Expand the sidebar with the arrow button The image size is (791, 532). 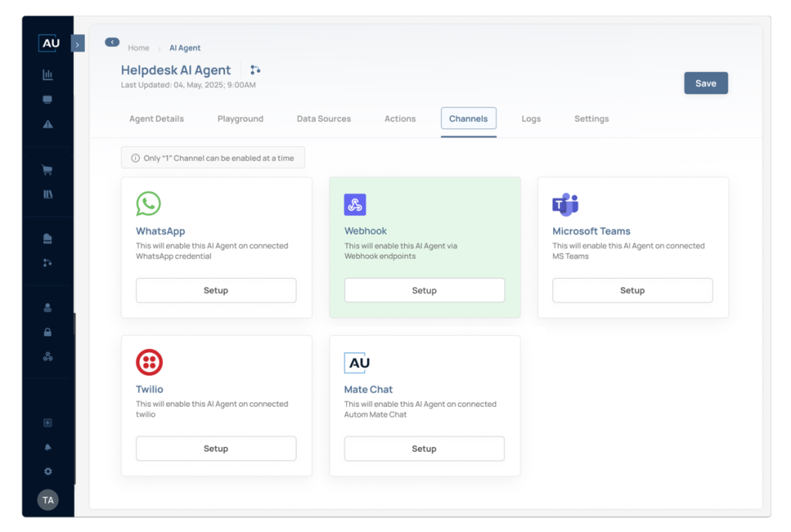click(77, 44)
